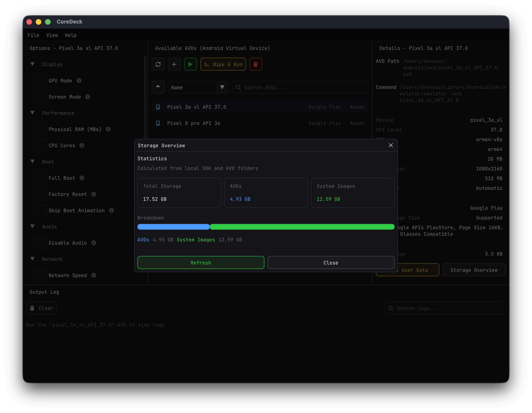Click info icon next to Full Boot
The image size is (532, 413).
[x=82, y=178]
